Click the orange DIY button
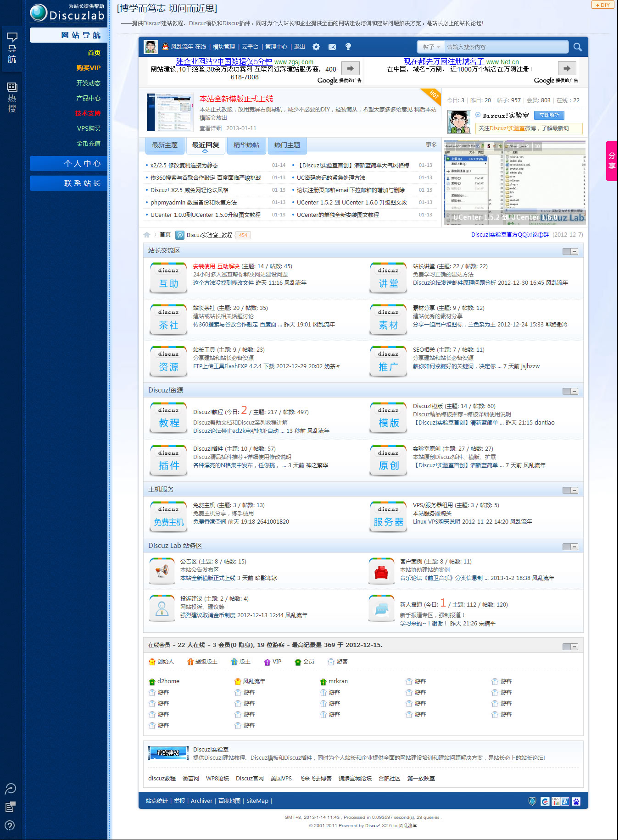The width and height of the screenshot is (619, 840). click(602, 5)
